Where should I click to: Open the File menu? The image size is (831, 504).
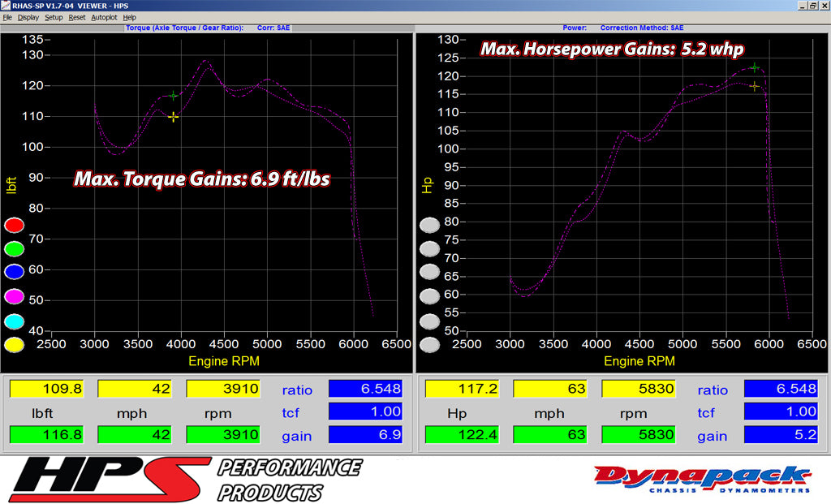tap(9, 17)
